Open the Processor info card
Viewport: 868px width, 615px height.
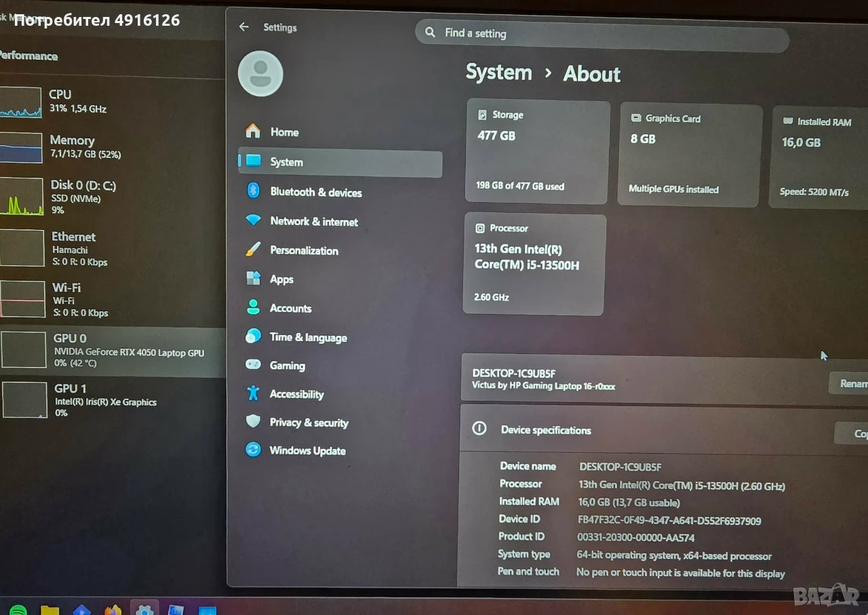tap(534, 264)
